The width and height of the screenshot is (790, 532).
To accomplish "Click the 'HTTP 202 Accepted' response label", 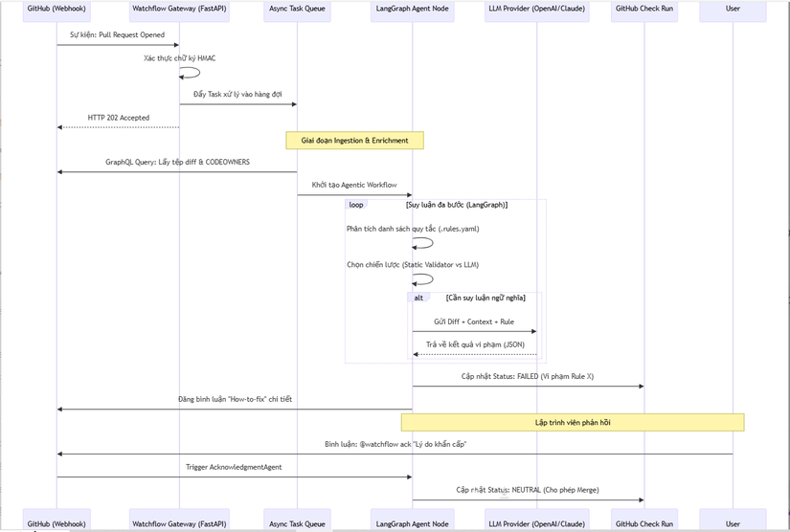I will 119,118.
